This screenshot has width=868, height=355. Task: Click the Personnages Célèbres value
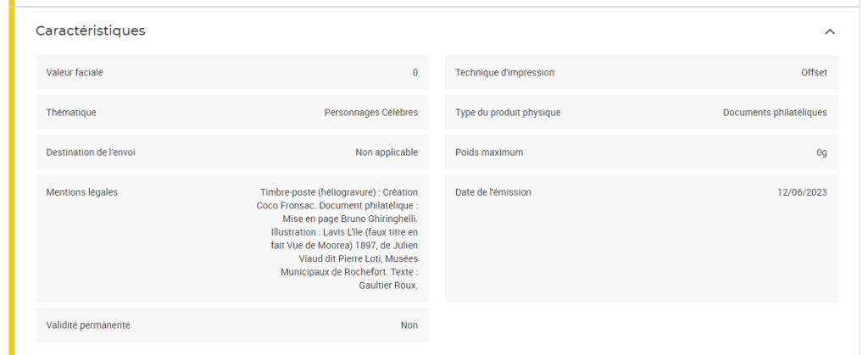tap(371, 113)
